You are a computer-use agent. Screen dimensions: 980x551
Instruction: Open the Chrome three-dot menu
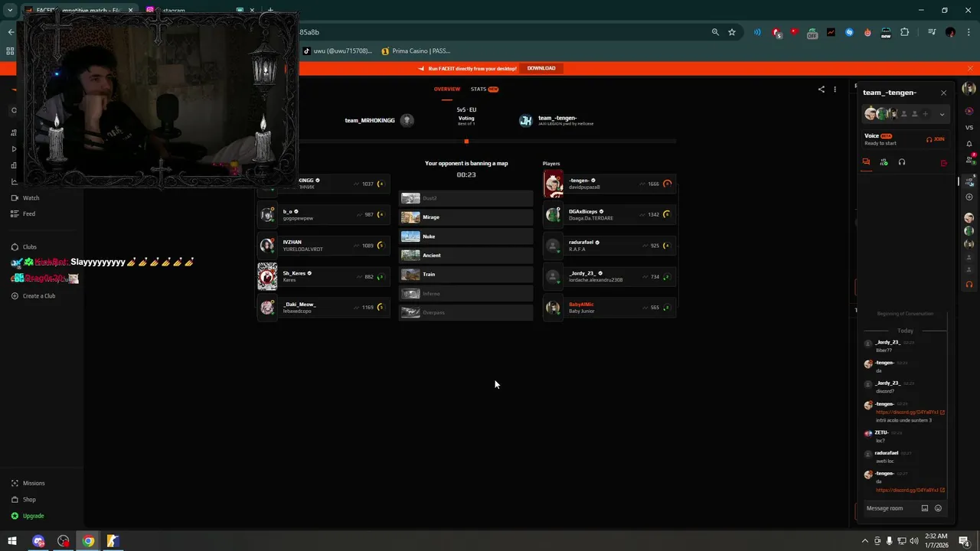pos(969,32)
